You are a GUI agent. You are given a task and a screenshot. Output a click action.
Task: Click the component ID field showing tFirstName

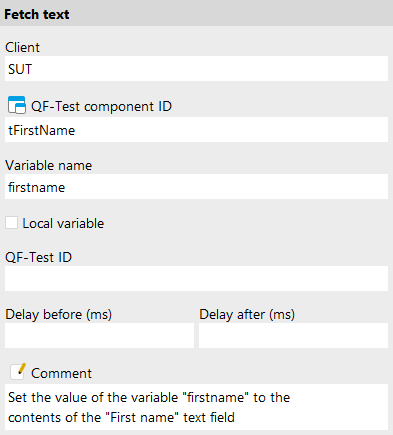[x=196, y=130]
